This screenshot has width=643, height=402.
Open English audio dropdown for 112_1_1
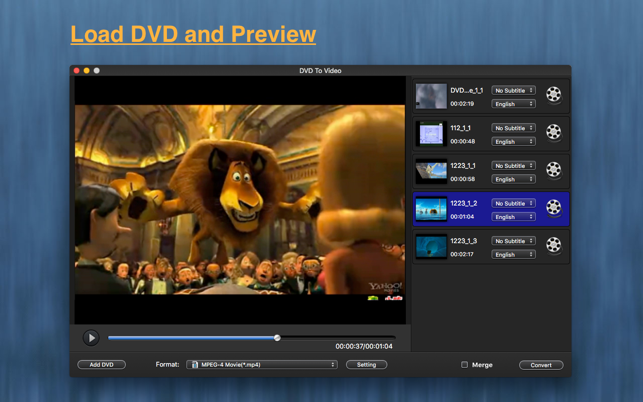click(x=513, y=142)
